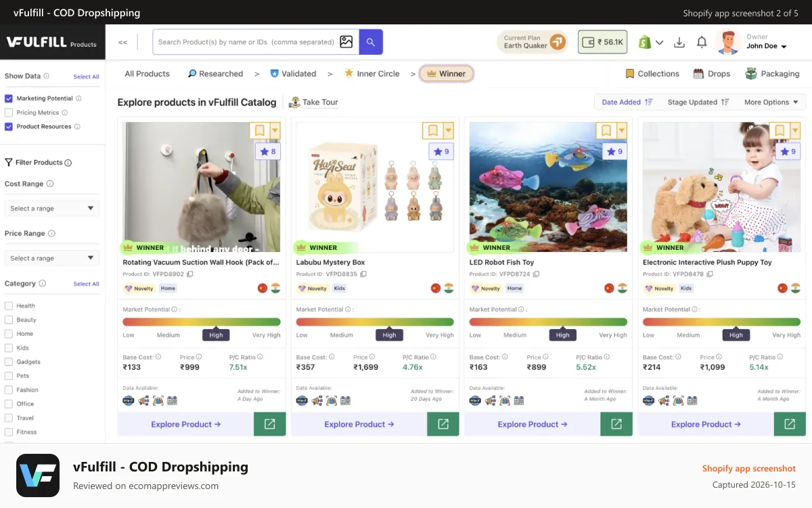The height and width of the screenshot is (508, 812).
Task: Click Explore Product for Labubu Mystery Box
Action: pos(359,424)
